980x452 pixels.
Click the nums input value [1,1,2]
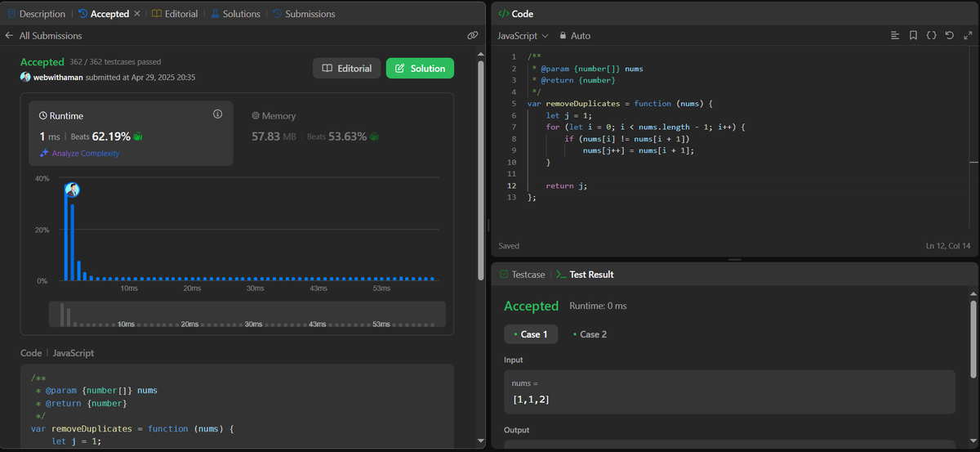coord(531,400)
